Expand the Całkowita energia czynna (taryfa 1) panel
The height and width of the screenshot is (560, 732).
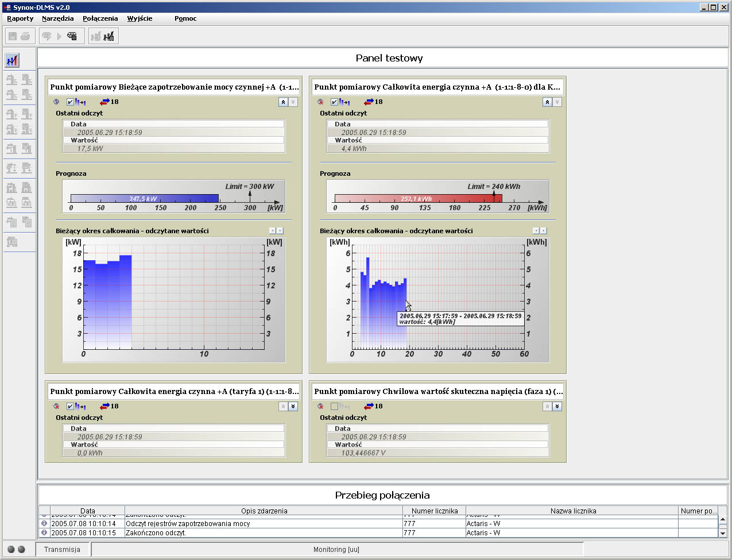tap(293, 406)
